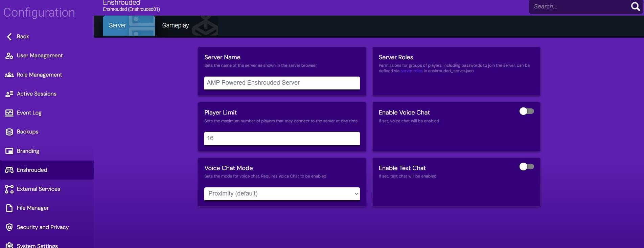This screenshot has height=248, width=644.
Task: Click the Backups database icon
Action: click(9, 132)
